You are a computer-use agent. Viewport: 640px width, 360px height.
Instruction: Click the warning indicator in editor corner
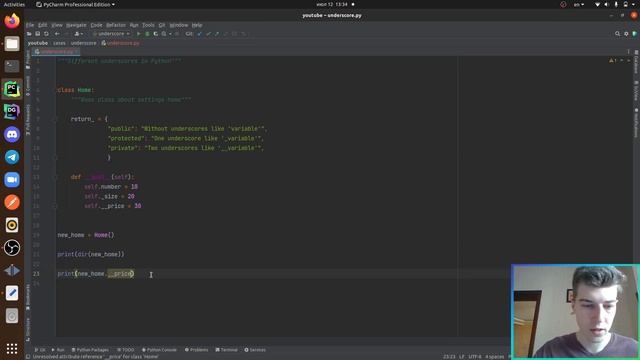click(x=613, y=60)
